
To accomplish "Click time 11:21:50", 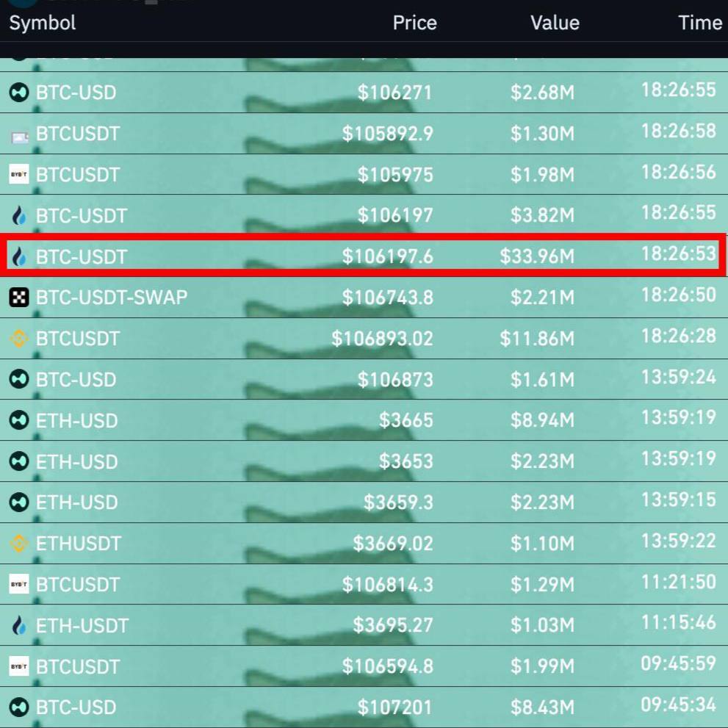I will point(678,582).
